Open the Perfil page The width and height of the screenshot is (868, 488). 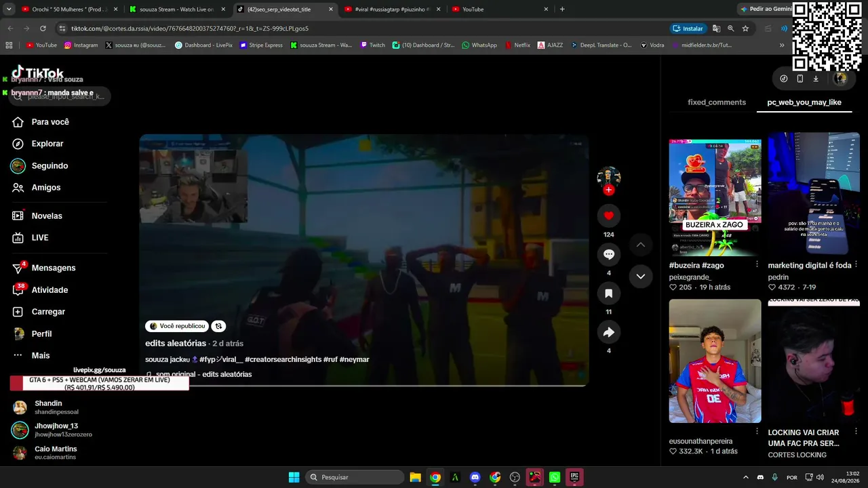[32, 334]
